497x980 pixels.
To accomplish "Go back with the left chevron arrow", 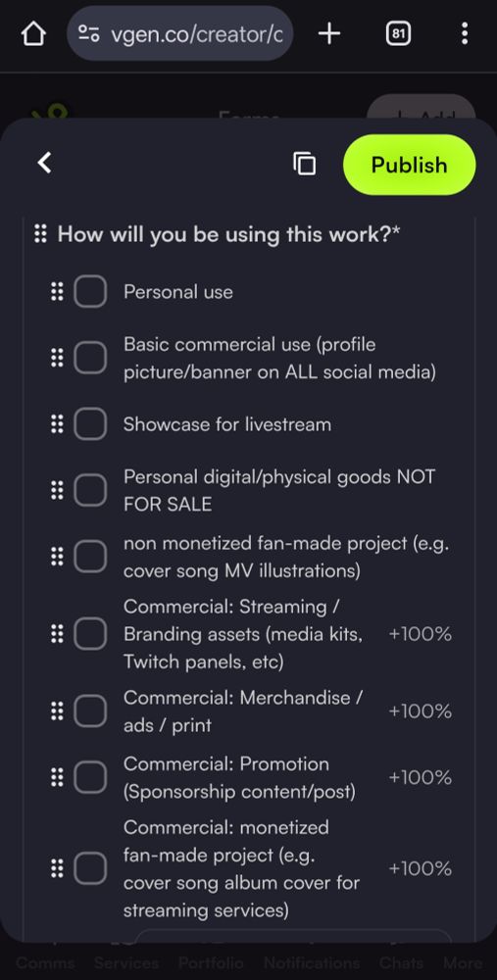I will (44, 163).
